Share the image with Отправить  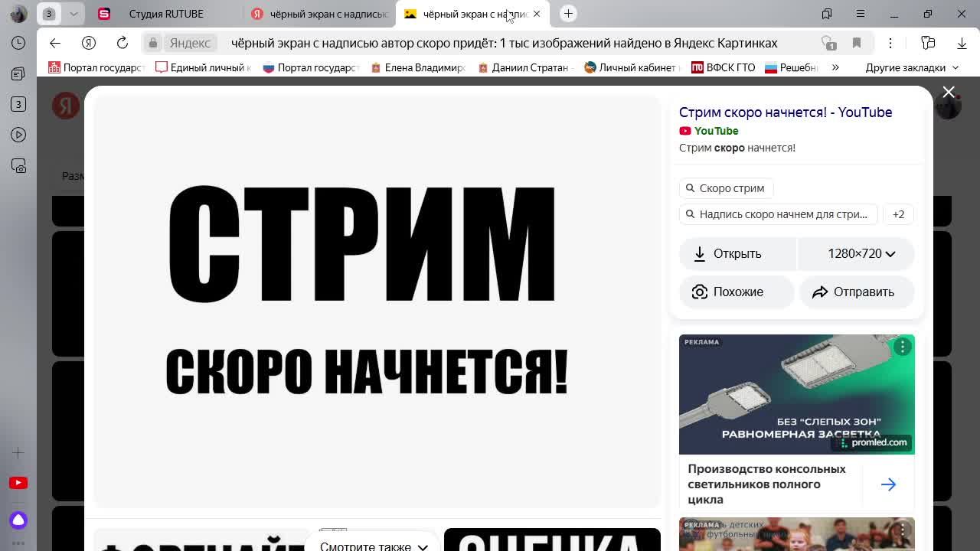tap(857, 292)
